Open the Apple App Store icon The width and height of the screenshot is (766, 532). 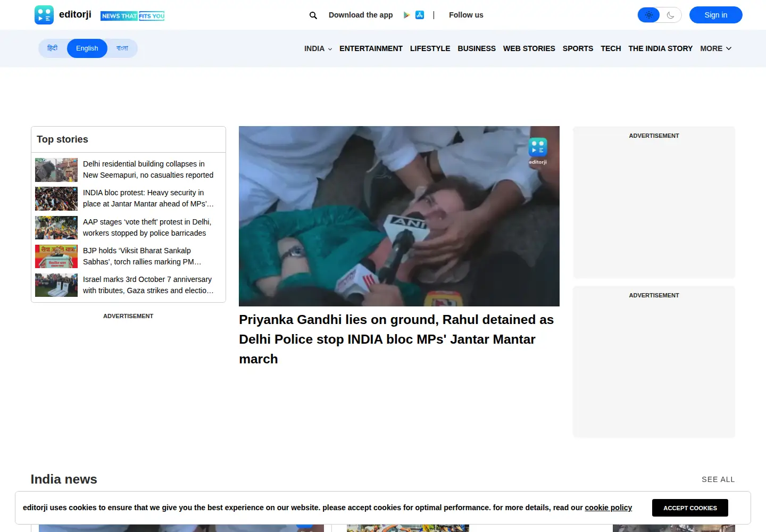click(420, 15)
